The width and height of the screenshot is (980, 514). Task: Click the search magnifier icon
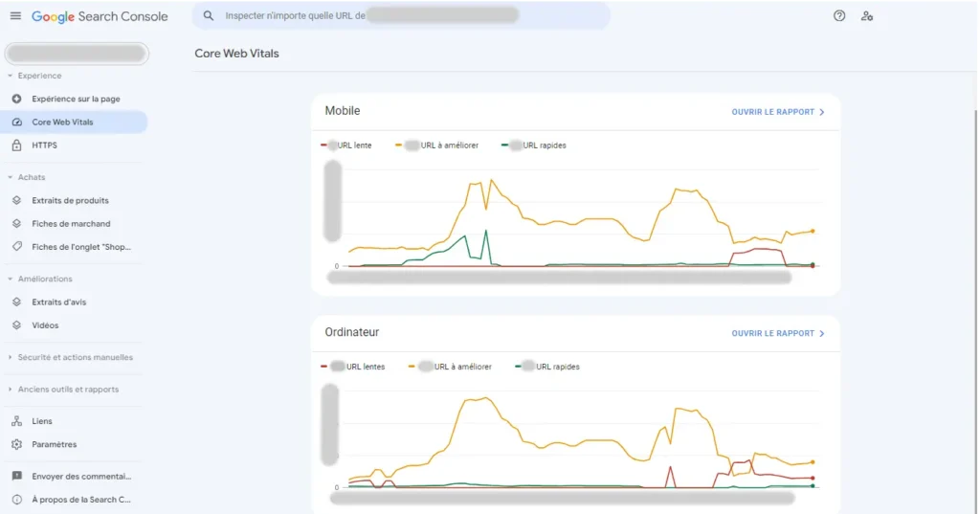(x=209, y=15)
